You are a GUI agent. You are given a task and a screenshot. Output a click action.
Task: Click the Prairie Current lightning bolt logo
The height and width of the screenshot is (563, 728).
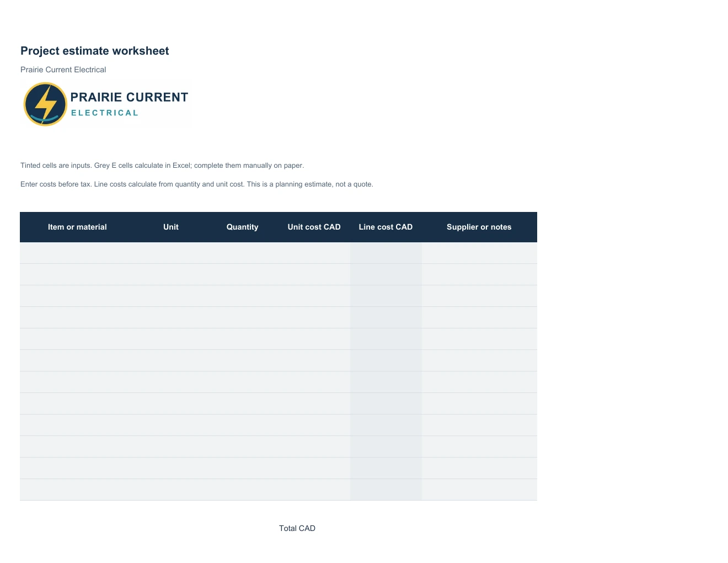(45, 104)
